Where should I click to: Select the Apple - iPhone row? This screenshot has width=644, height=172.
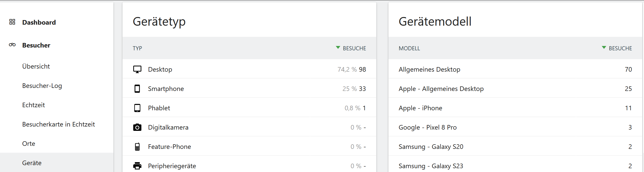[x=420, y=108]
